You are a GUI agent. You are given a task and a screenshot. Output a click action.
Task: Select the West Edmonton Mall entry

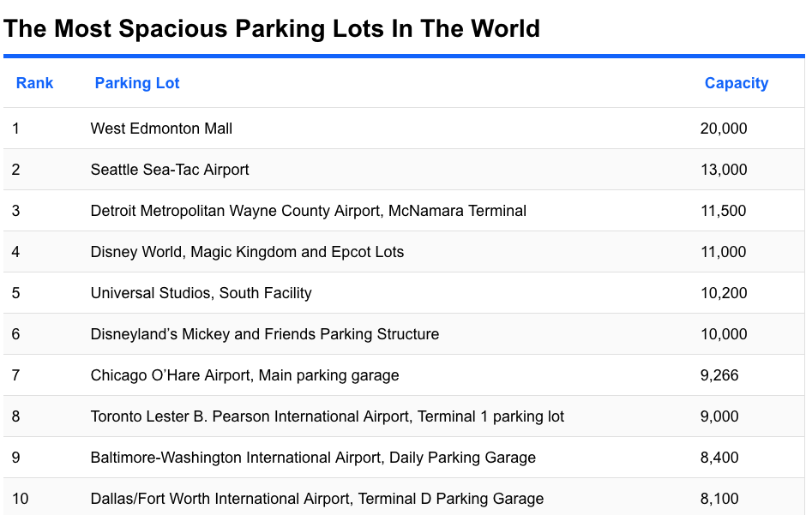coord(161,129)
